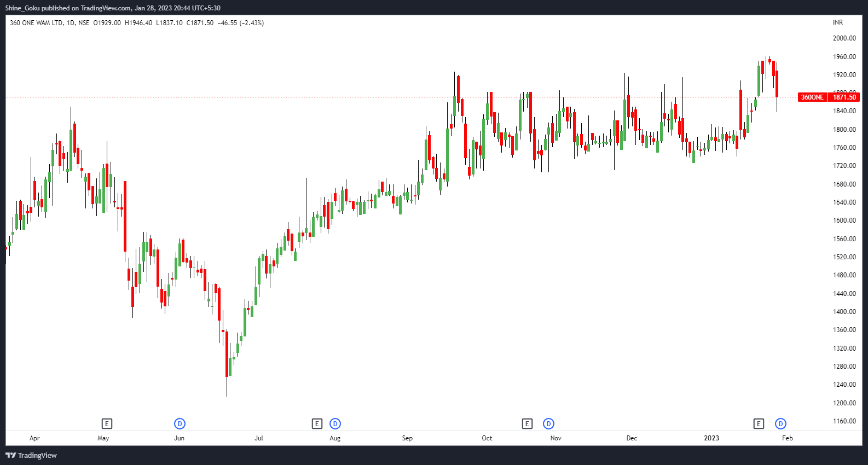Click the H1946.40 high value

point(138,23)
